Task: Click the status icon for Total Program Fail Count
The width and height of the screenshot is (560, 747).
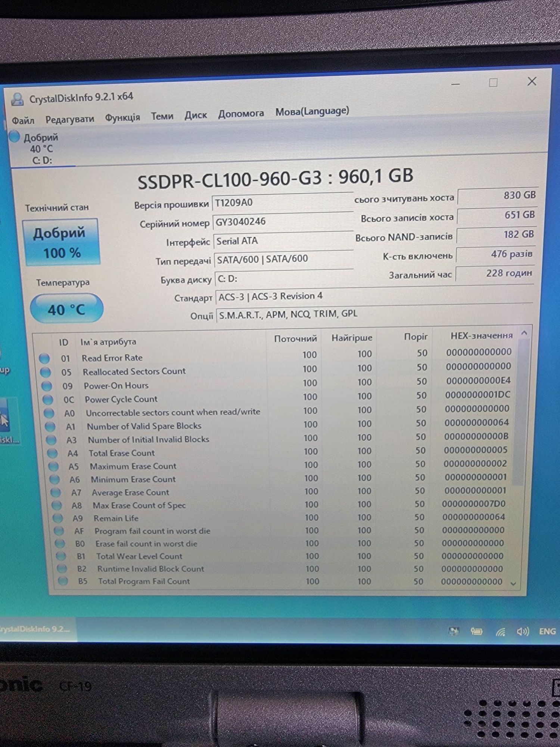Action: pyautogui.click(x=63, y=581)
